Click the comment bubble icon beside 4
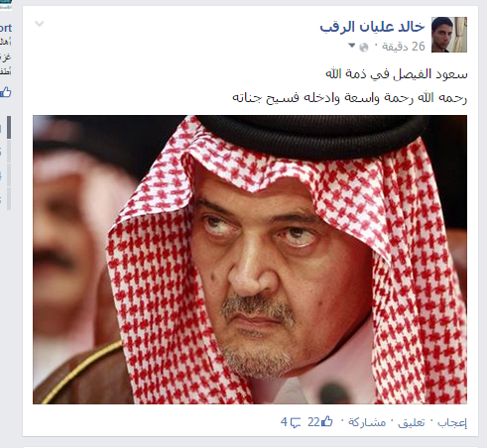487x448 pixels. pos(296,422)
